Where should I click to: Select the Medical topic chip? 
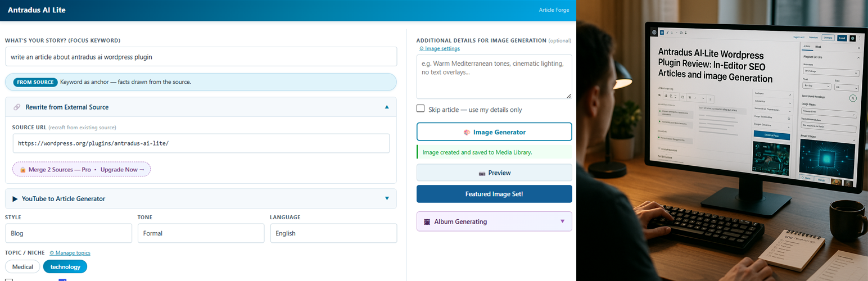[x=23, y=266]
